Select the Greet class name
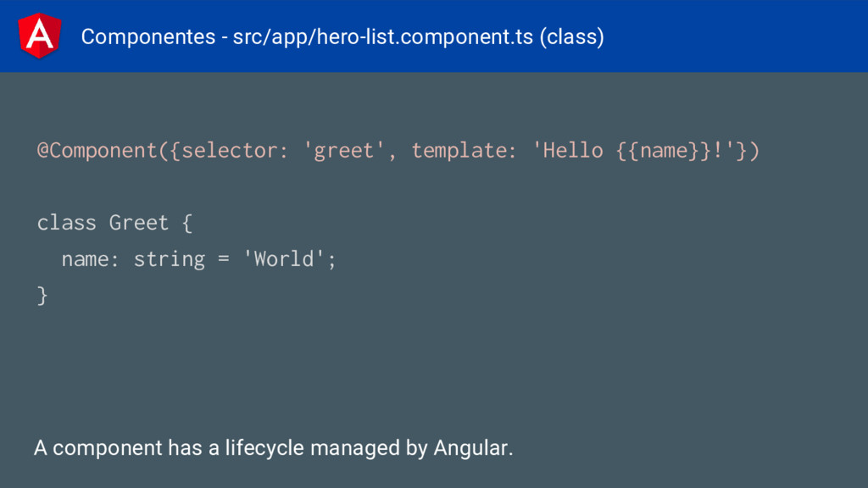Viewport: 868px width, 488px height. [x=138, y=223]
